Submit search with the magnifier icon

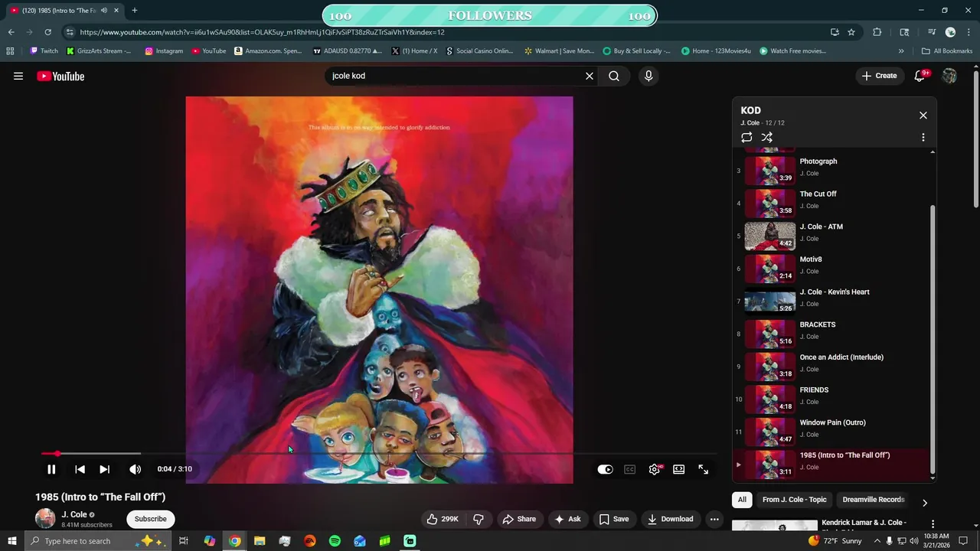(614, 76)
